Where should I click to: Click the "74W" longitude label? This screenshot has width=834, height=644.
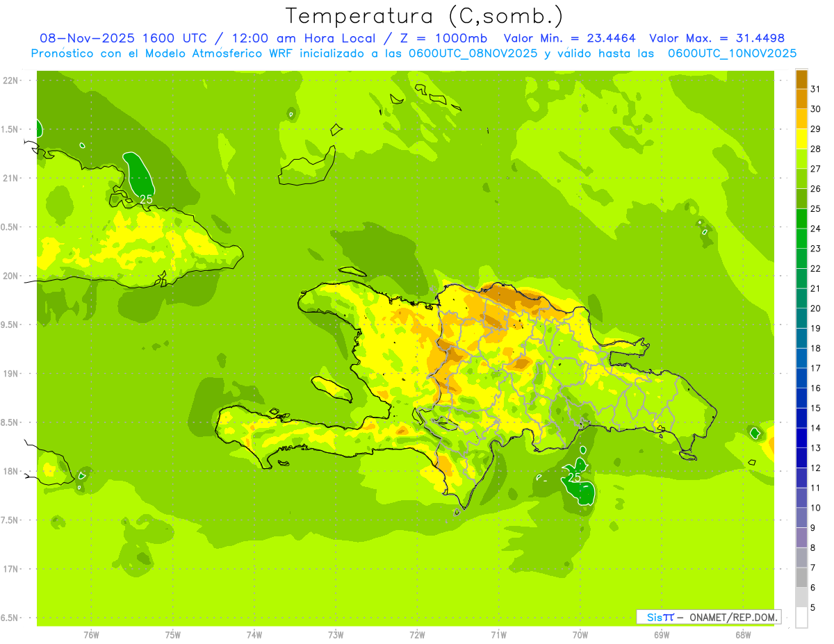254,635
